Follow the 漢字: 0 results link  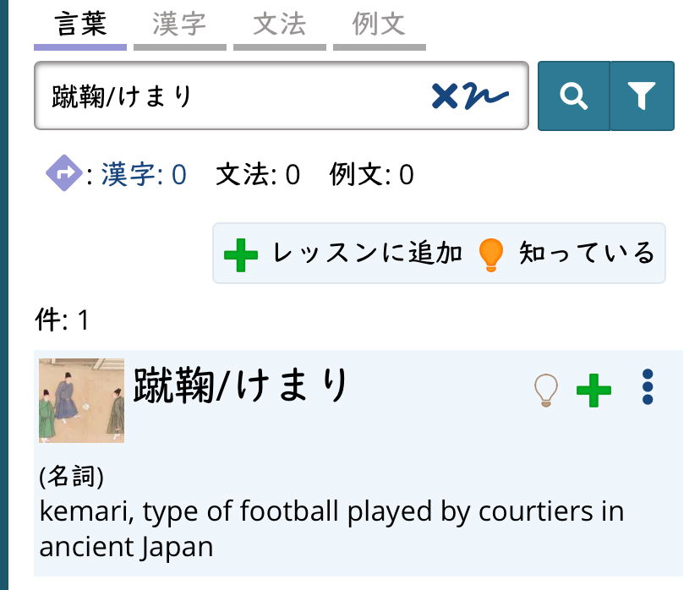(144, 175)
